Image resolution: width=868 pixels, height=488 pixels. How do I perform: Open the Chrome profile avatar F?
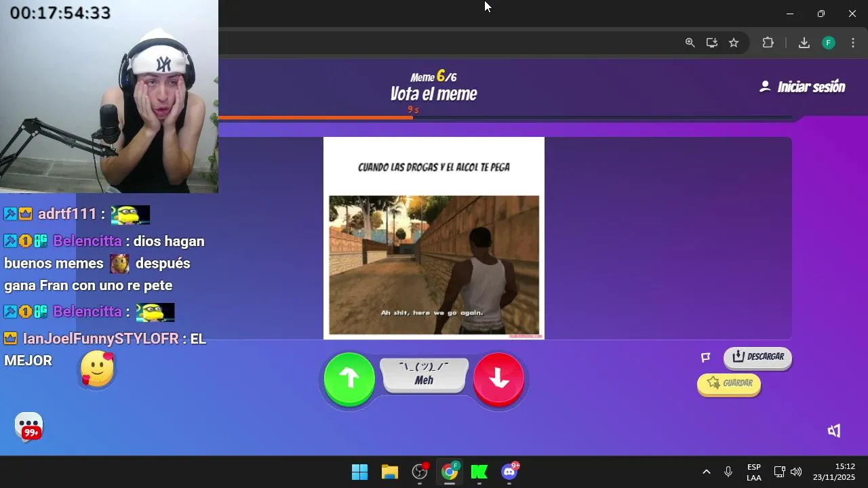tap(828, 43)
